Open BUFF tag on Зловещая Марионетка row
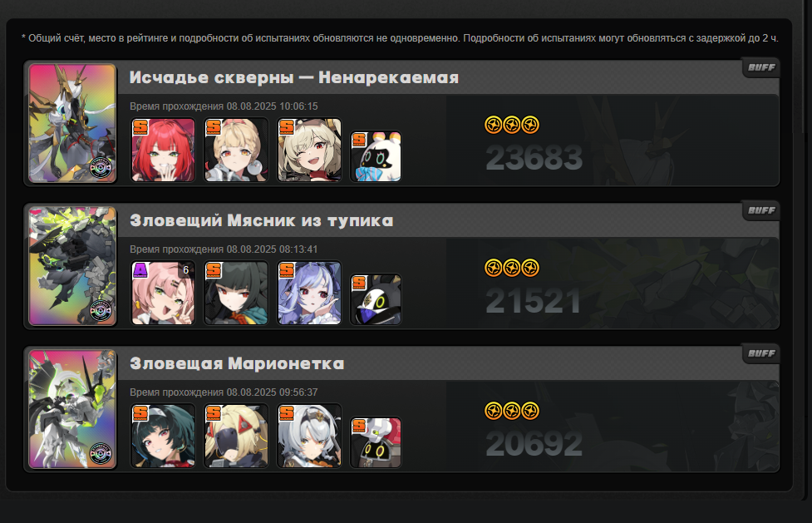812x523 pixels. [x=761, y=353]
